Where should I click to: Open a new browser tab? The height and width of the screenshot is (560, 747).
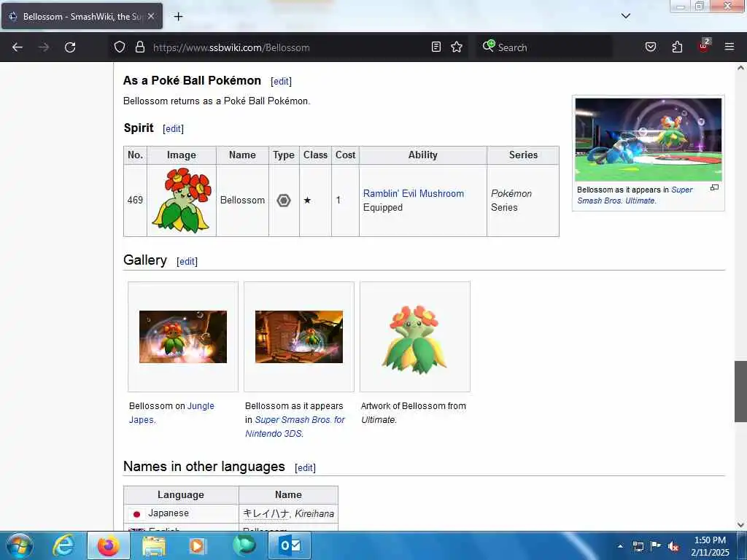(178, 16)
